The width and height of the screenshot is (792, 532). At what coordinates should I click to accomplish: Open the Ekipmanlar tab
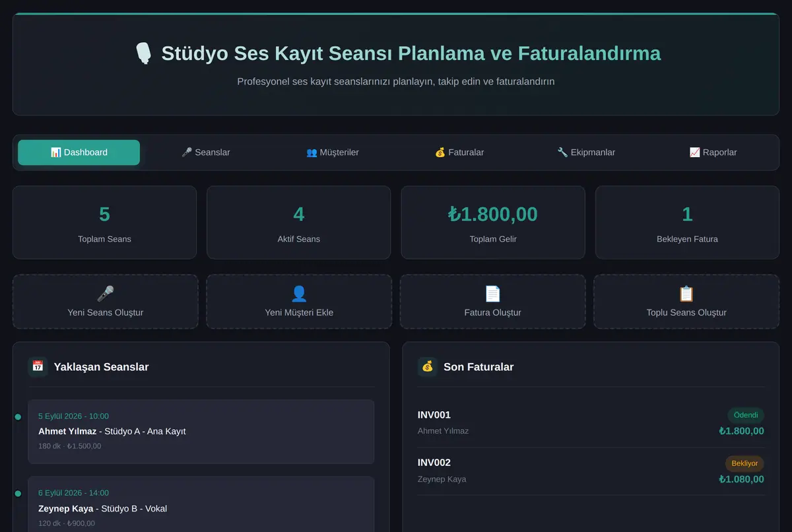(x=586, y=152)
